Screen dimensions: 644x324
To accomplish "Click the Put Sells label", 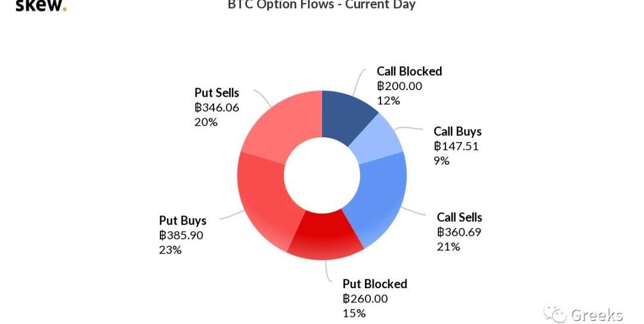I will click(x=216, y=93).
